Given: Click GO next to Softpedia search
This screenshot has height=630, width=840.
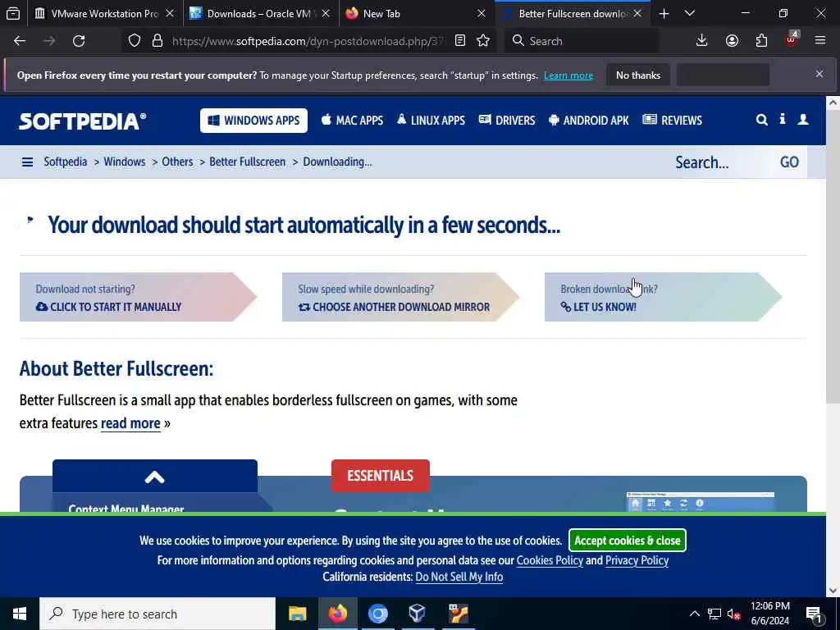Looking at the screenshot, I should [789, 162].
